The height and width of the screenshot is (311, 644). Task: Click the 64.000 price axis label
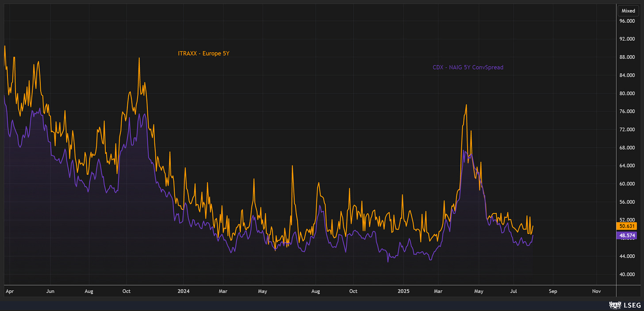coord(627,166)
